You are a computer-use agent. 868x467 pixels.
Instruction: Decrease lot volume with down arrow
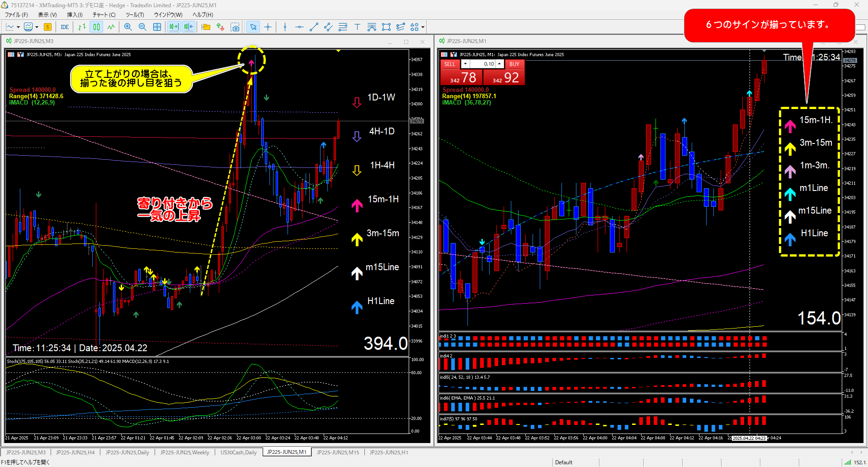pos(465,64)
